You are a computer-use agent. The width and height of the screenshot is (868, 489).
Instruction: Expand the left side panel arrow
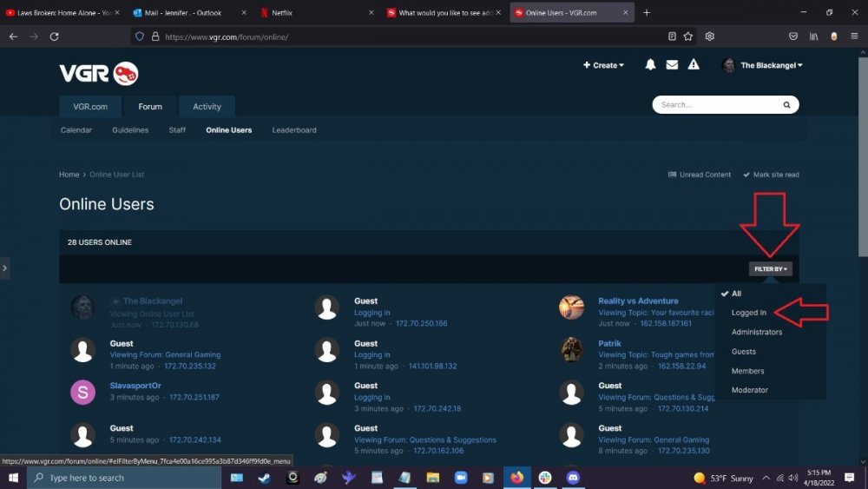click(5, 268)
